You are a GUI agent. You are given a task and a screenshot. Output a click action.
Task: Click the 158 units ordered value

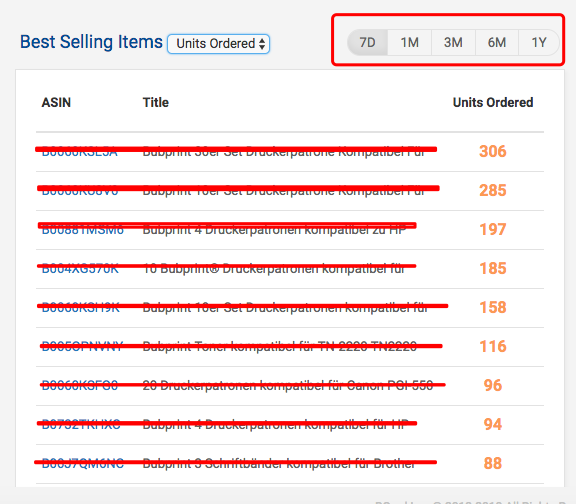493,307
